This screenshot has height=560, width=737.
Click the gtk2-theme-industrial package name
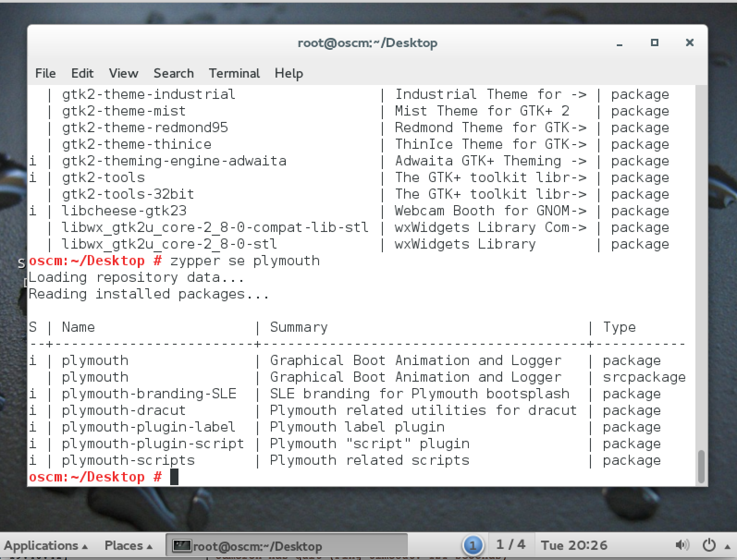tap(148, 94)
